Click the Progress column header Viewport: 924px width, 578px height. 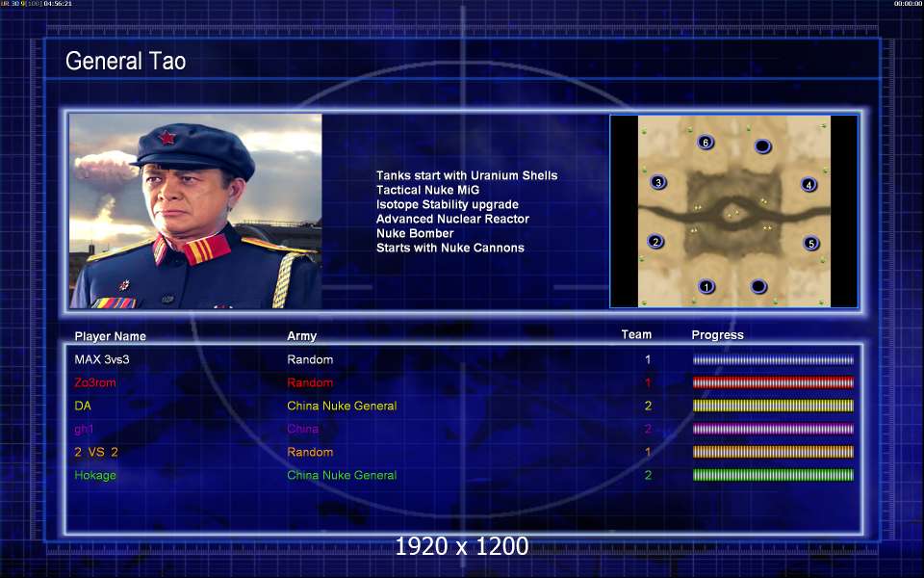coord(717,335)
